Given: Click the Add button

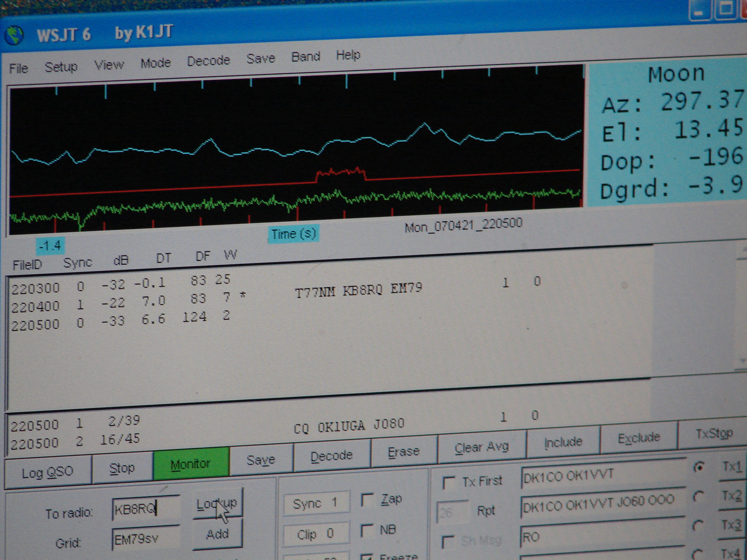Looking at the screenshot, I should click(x=218, y=534).
